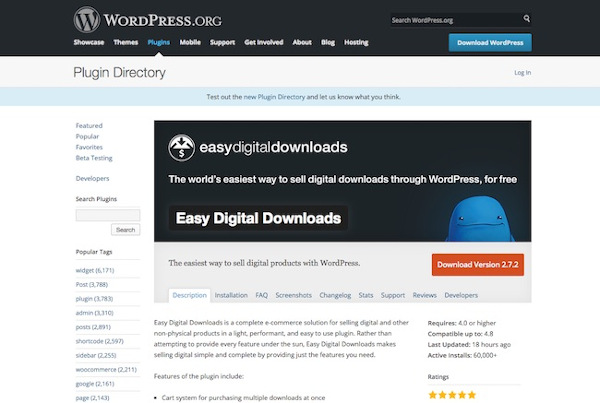Follow the new Plugin Directory link in notice
Screen dimensions: 600x403
[x=274, y=97]
